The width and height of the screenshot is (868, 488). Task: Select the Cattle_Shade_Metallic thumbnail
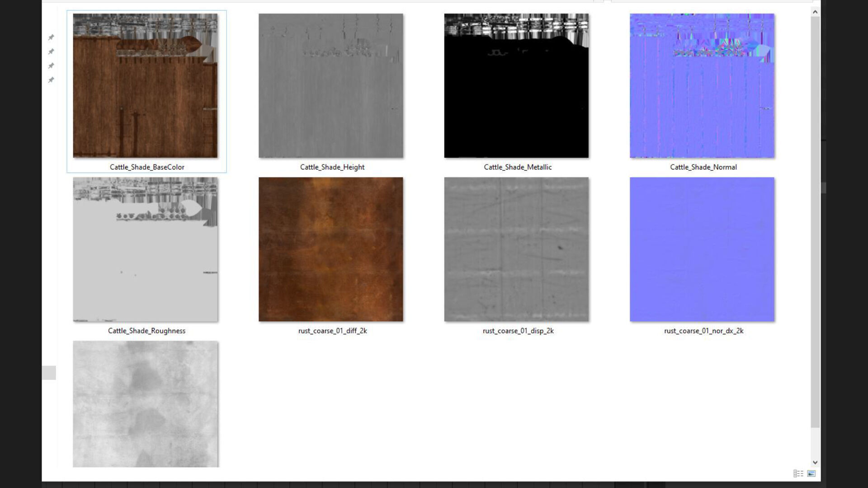516,85
